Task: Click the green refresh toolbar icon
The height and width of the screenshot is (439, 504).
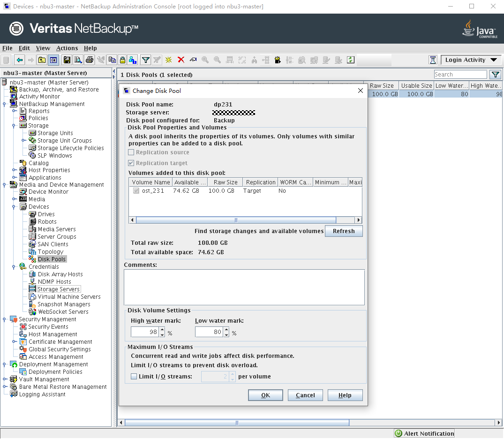Action: (x=351, y=60)
